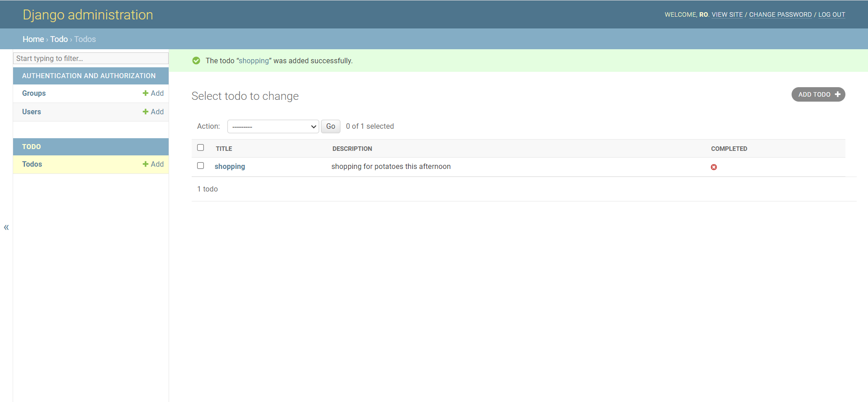868x402 pixels.
Task: Click the description 'shopping for potatoes this afternoon'
Action: [x=391, y=167]
